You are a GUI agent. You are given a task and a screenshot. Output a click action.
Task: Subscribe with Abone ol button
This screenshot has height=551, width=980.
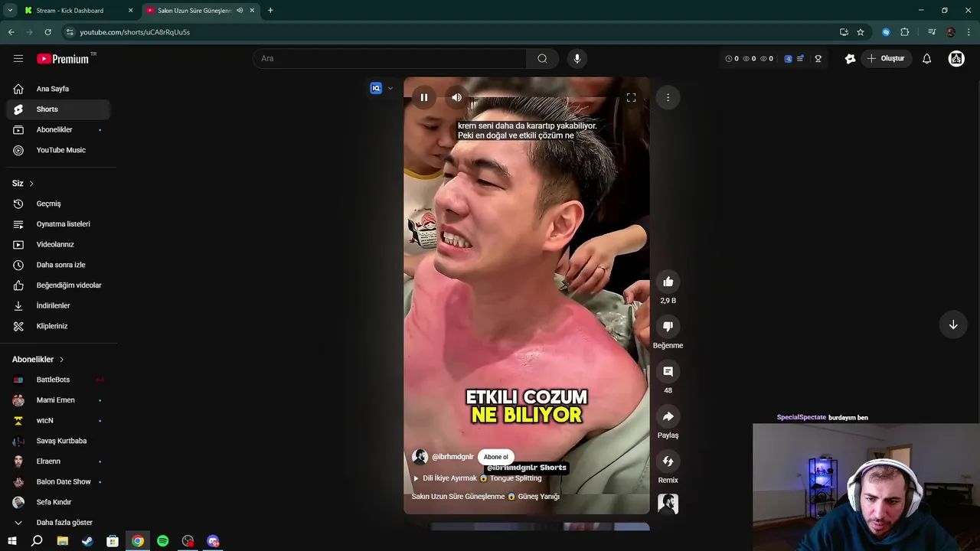pos(495,457)
